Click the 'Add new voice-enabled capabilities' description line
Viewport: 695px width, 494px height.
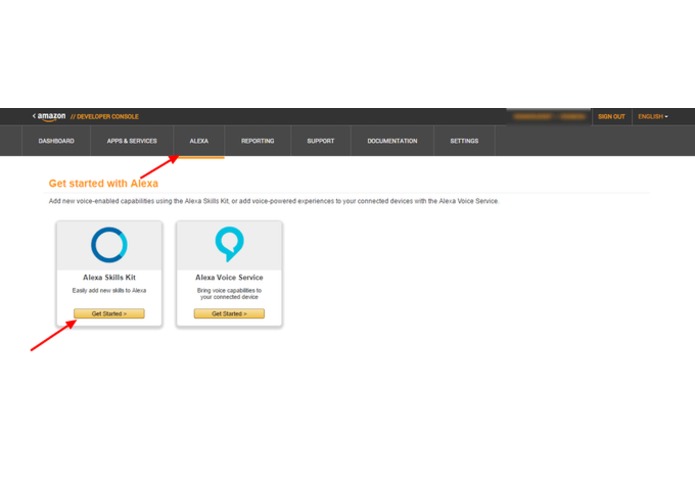click(x=273, y=201)
